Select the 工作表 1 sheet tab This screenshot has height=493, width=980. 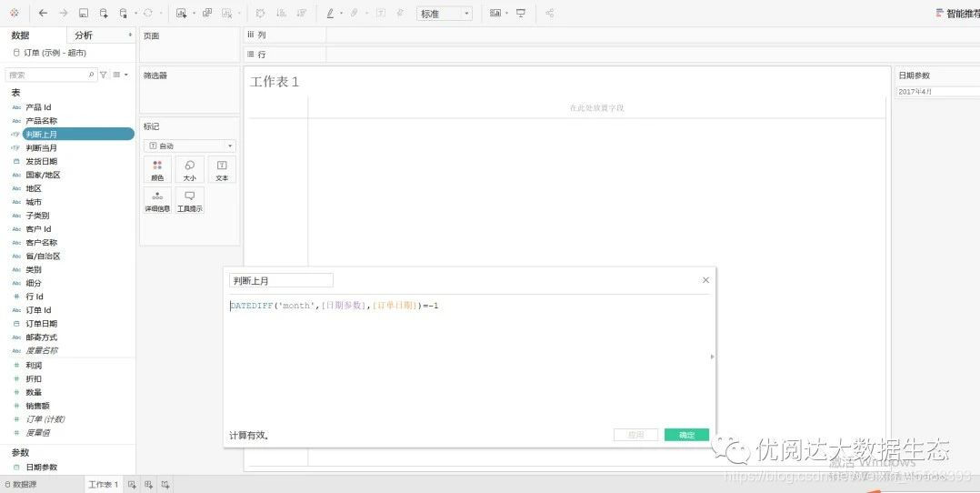point(103,484)
